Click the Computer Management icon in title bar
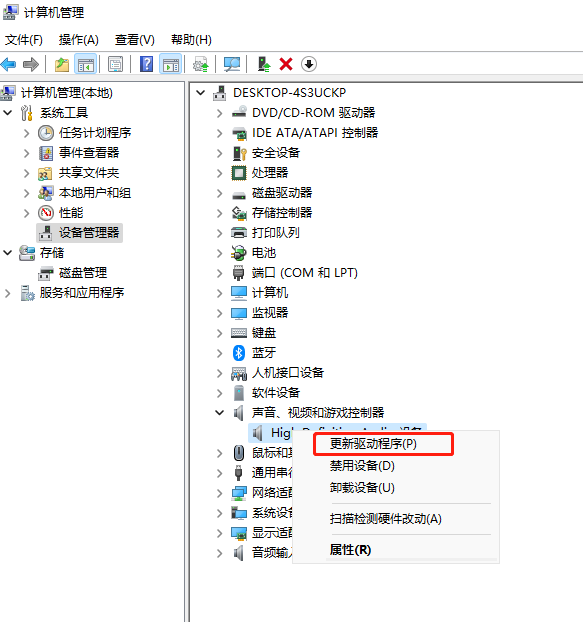This screenshot has width=583, height=622. [10, 12]
